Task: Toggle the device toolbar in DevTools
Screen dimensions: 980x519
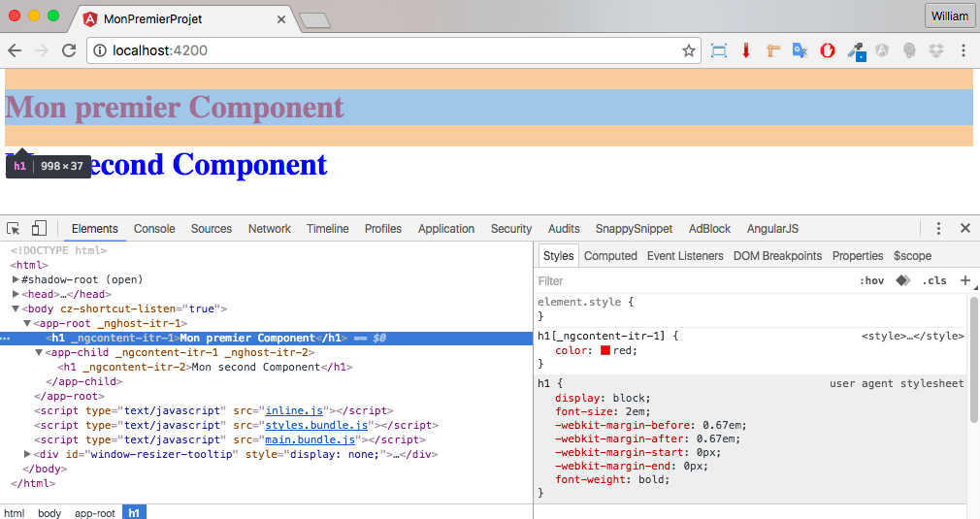Action: tap(39, 229)
